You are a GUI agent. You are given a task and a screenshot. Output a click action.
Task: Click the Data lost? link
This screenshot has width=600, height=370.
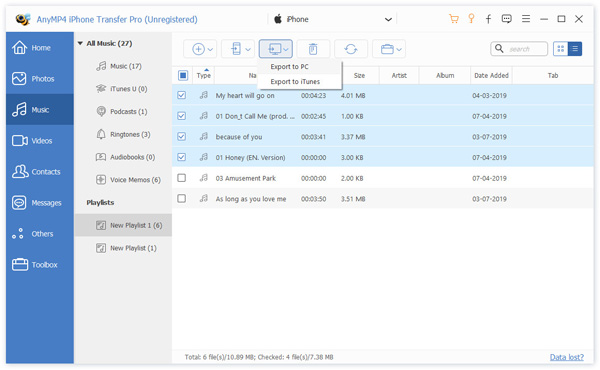[567, 357]
